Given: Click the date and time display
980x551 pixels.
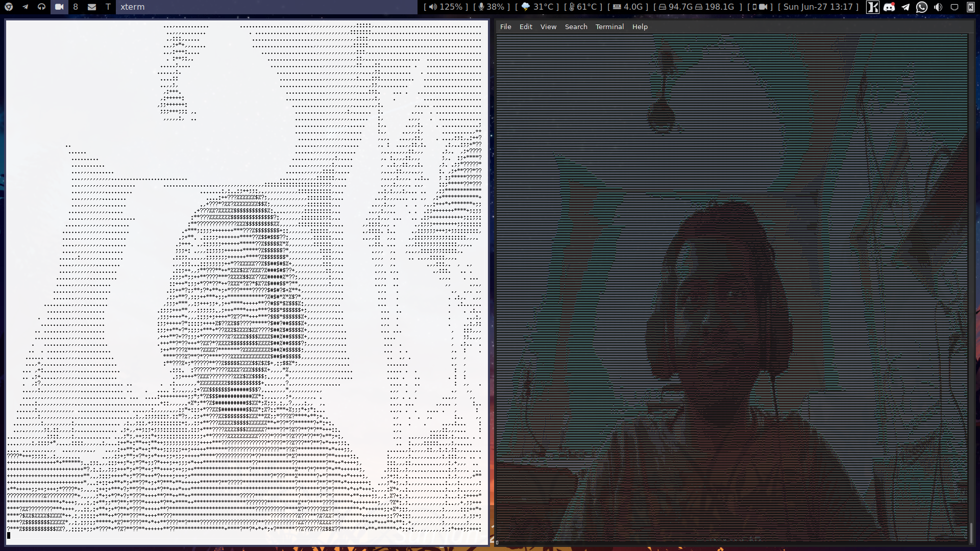Looking at the screenshot, I should click(x=818, y=7).
